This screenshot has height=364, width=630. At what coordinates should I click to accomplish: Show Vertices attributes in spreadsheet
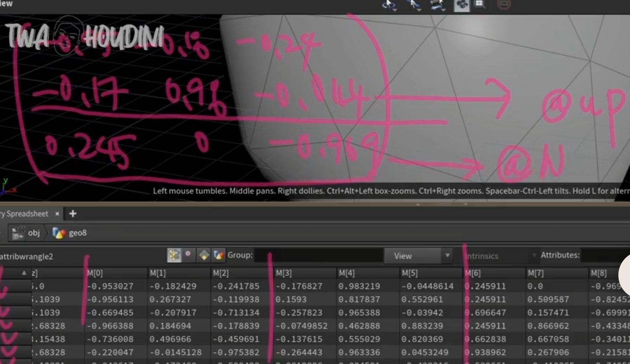188,255
